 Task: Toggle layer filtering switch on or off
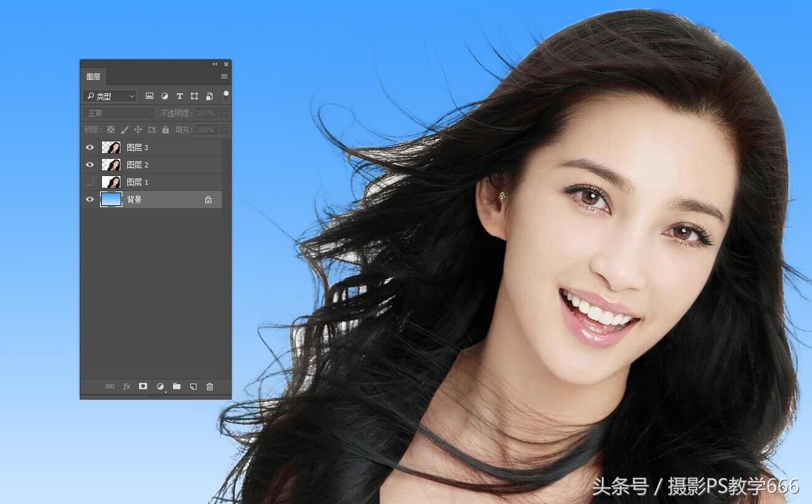[x=226, y=95]
